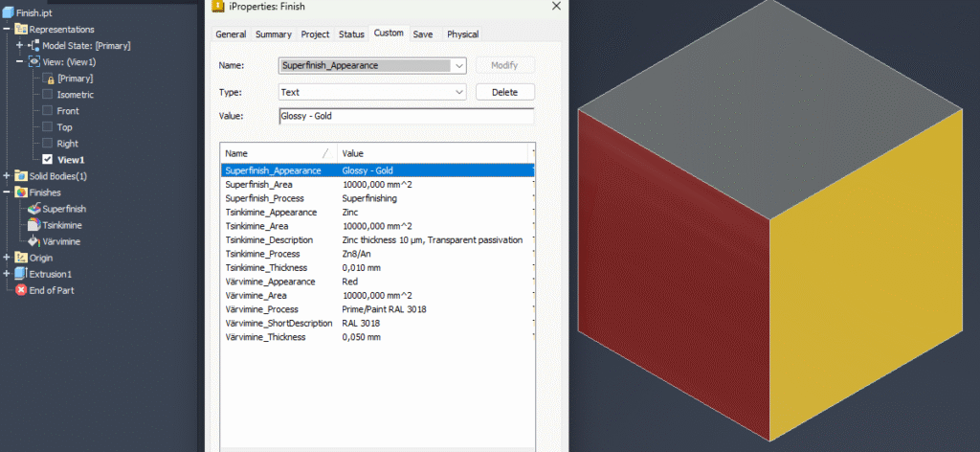The height and width of the screenshot is (452, 980).
Task: Uncheck the View1 representation checkbox
Action: 48,160
